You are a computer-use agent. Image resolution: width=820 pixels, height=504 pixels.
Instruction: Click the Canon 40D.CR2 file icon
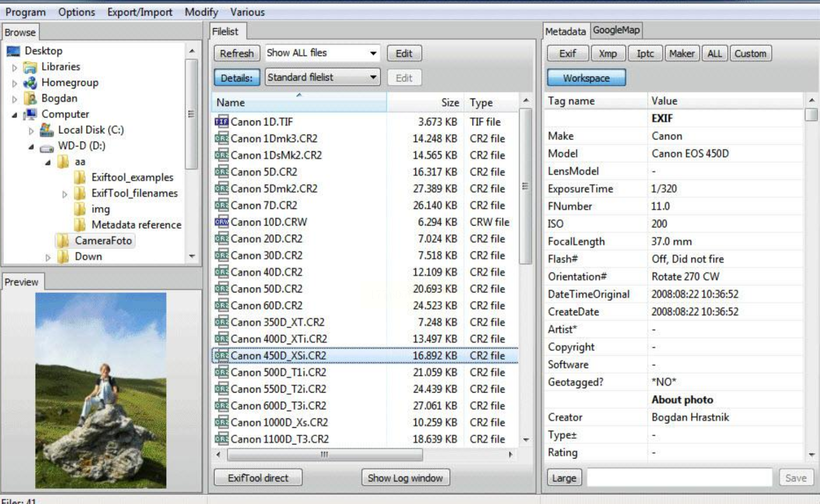221,272
